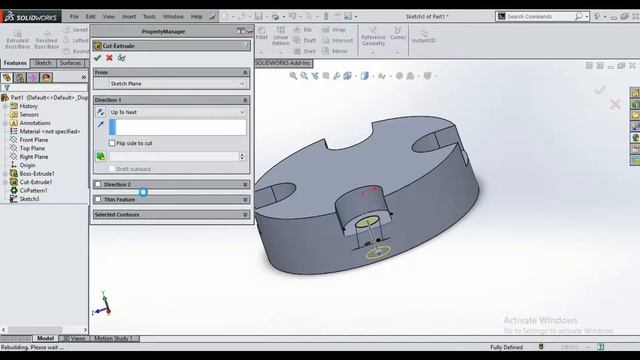Click the reverse direction icon beside Up To Next
Viewport: 640px width, 360px height.
coord(100,112)
